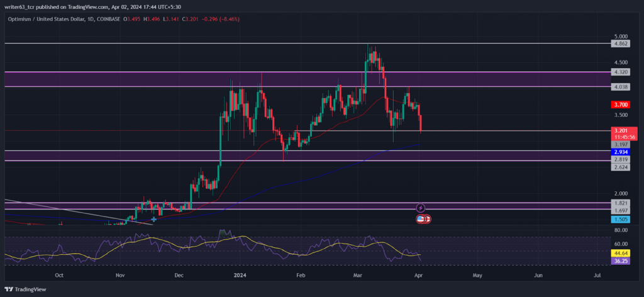
Task: Click the Oct label on time axis
Action: tap(58, 275)
